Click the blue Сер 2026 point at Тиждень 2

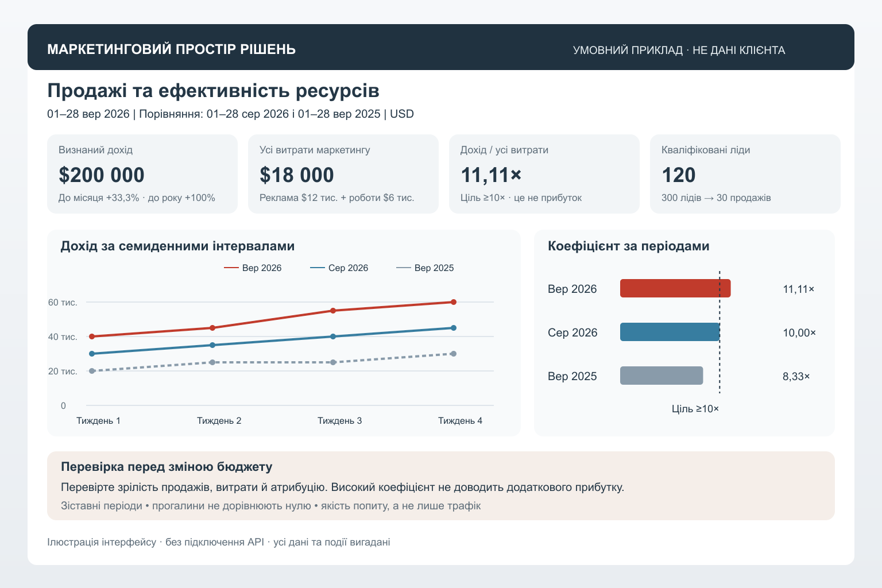212,345
